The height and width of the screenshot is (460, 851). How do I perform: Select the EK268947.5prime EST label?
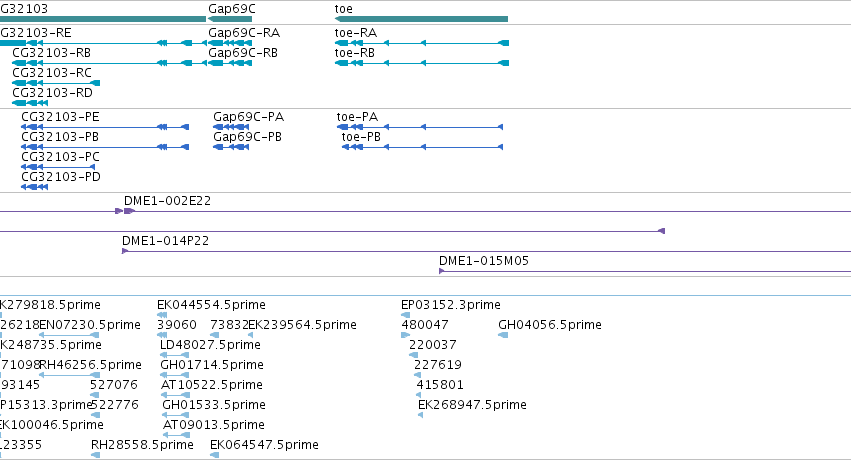coord(472,405)
